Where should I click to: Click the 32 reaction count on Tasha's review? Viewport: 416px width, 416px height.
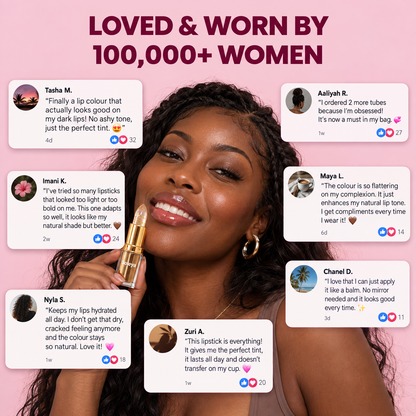(133, 140)
